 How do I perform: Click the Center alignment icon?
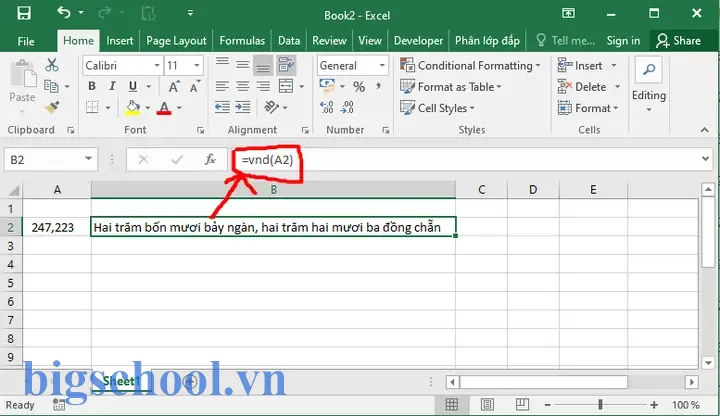click(x=243, y=86)
